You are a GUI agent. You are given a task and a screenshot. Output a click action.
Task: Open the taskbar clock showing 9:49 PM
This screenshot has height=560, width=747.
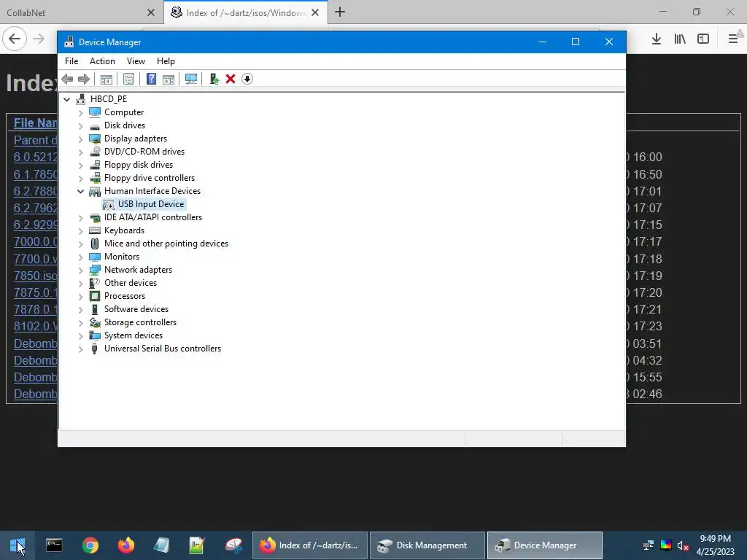click(x=716, y=545)
